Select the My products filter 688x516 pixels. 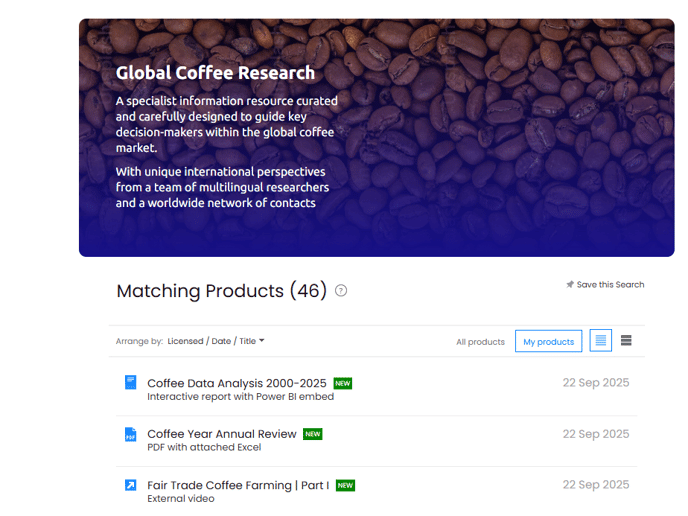[x=549, y=342]
